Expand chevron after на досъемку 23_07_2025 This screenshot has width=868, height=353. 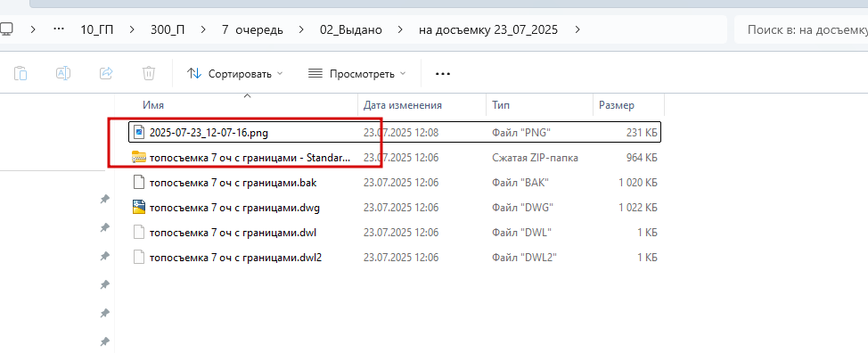[578, 30]
